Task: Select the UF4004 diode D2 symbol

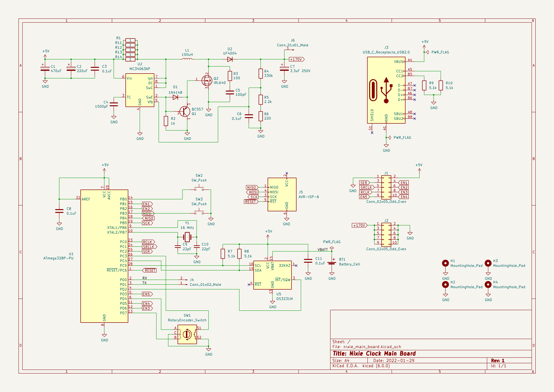Action: [230, 59]
